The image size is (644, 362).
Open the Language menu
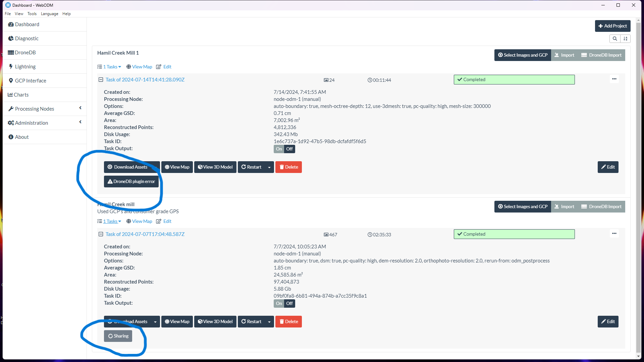[x=49, y=14]
